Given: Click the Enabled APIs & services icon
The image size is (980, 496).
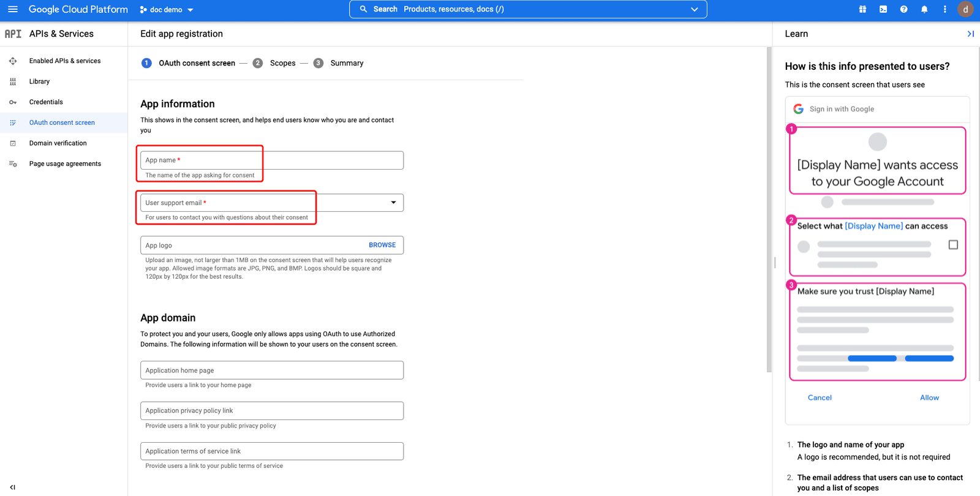Looking at the screenshot, I should 13,61.
